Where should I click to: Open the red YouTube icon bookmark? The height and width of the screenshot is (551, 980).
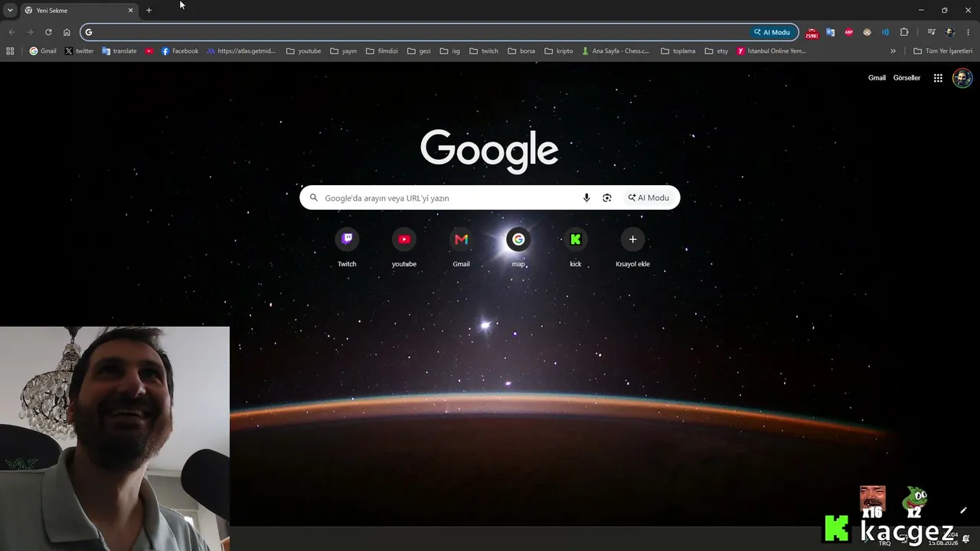point(149,51)
